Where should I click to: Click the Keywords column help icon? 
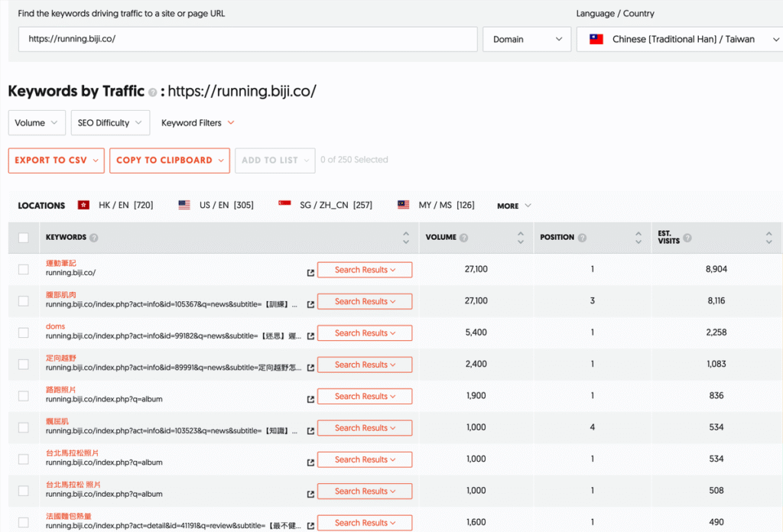pos(94,238)
